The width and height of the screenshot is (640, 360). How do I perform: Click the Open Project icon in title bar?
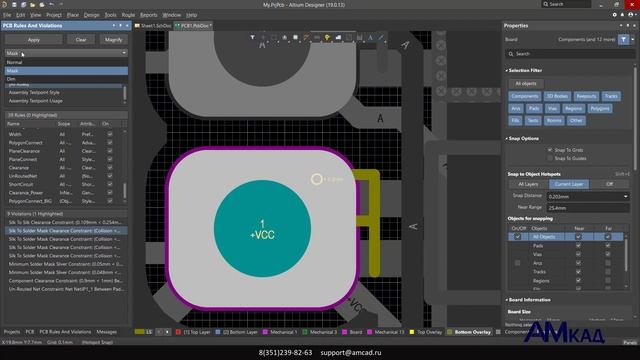pyautogui.click(x=42, y=4)
